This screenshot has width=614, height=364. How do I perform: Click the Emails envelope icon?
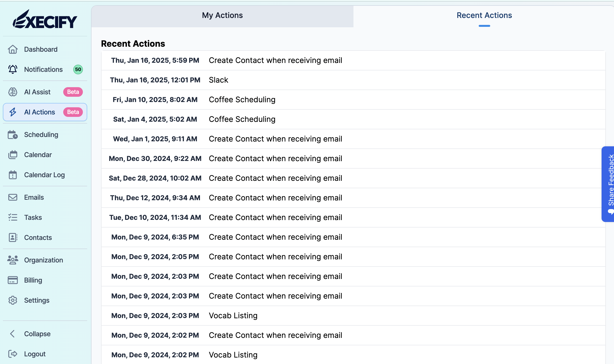[x=13, y=198]
